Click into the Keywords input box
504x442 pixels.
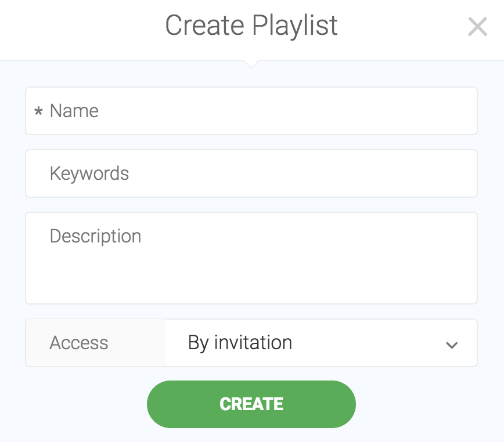[251, 173]
